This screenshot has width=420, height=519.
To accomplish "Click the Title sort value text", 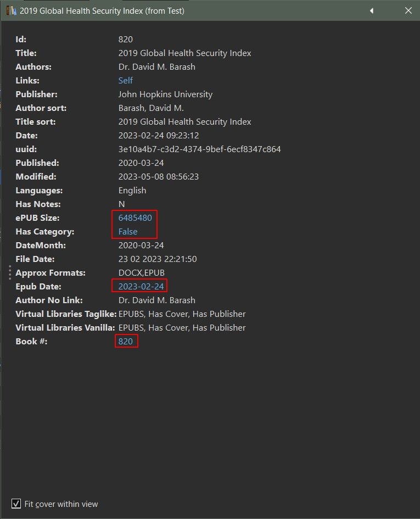I will [x=184, y=122].
